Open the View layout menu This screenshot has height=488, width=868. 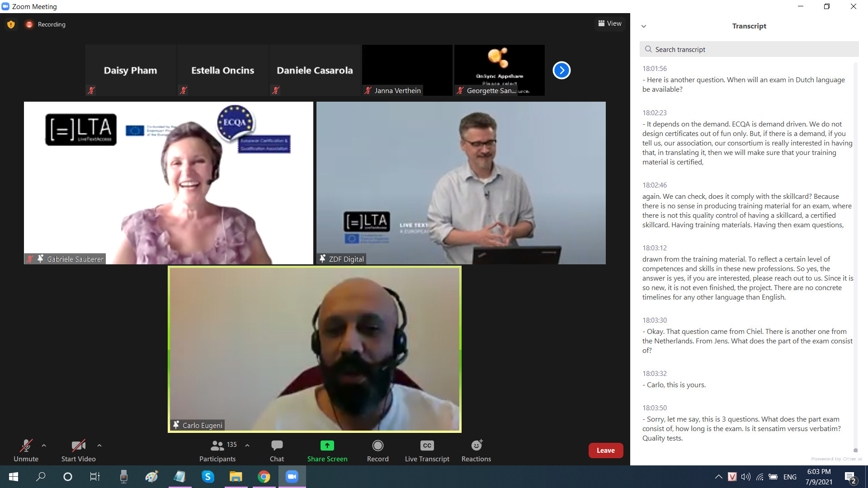[x=610, y=23]
